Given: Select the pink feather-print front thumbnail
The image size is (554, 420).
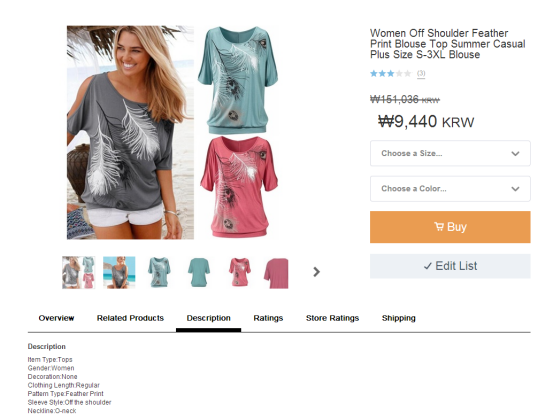Looking at the screenshot, I should 240,272.
